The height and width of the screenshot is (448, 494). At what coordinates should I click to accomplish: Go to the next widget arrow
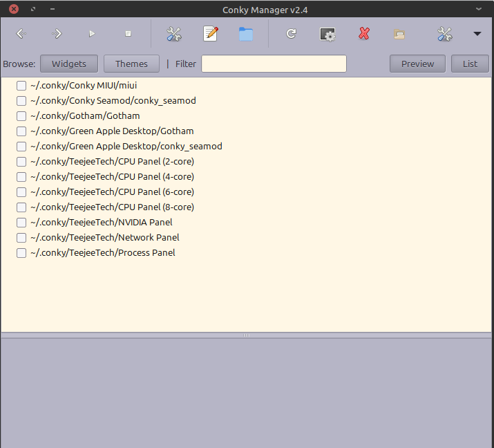coord(57,33)
